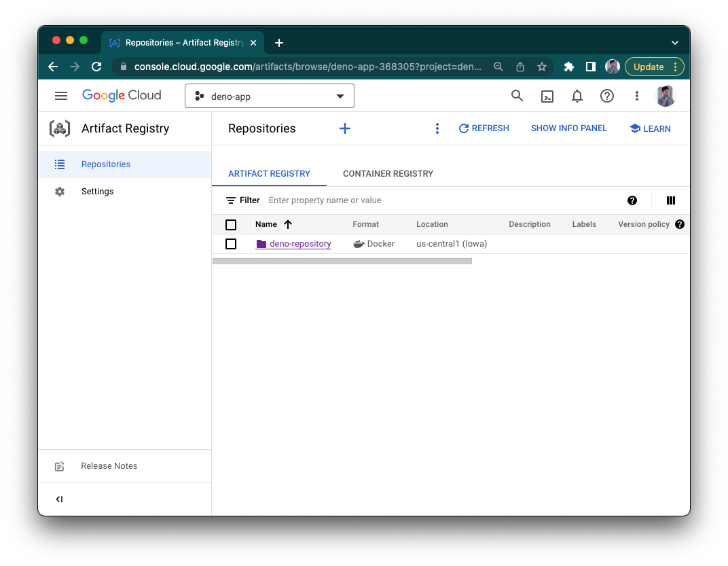
Task: Open the three-dot overflow menu near Repositories
Action: [x=437, y=128]
